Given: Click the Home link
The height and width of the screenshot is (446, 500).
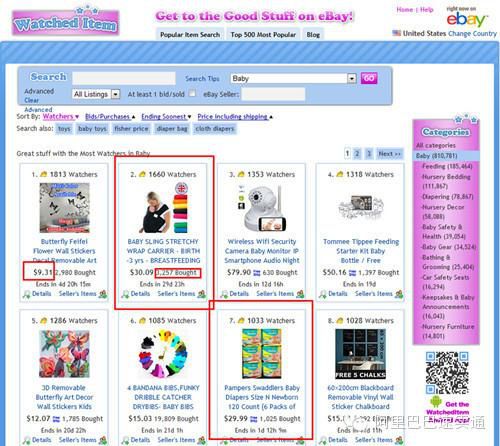Looking at the screenshot, I should click(404, 10).
